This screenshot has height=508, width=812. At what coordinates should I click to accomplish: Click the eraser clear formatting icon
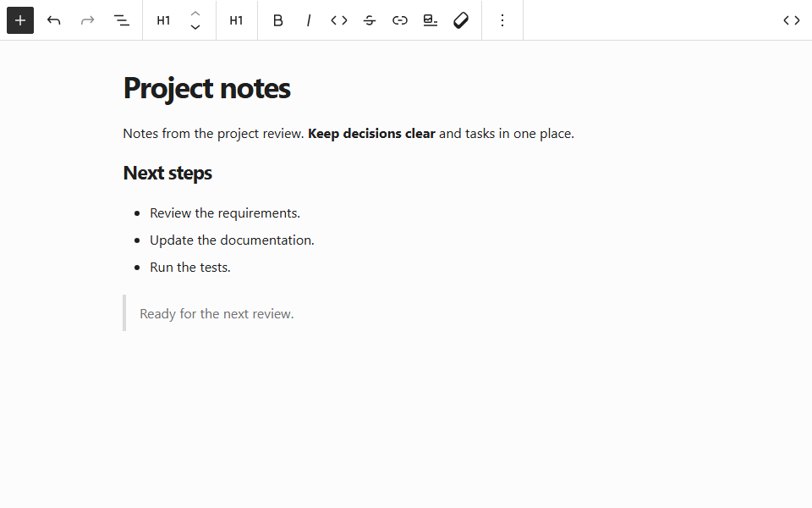tap(461, 20)
